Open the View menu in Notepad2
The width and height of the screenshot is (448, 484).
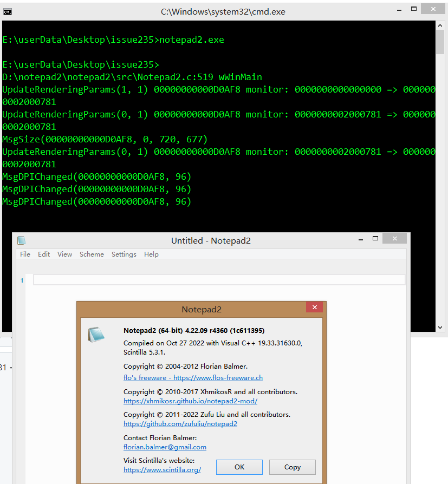point(64,254)
